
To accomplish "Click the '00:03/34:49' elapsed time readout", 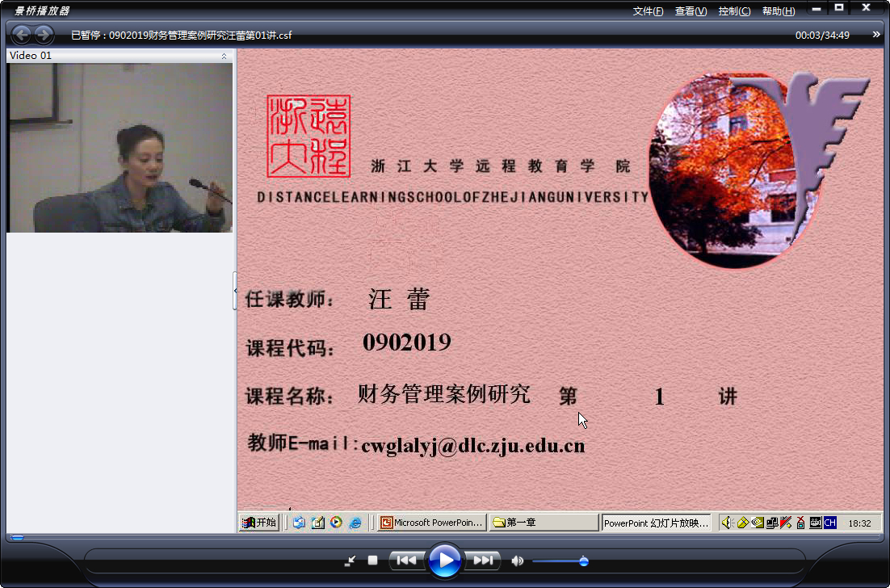I will click(x=822, y=36).
